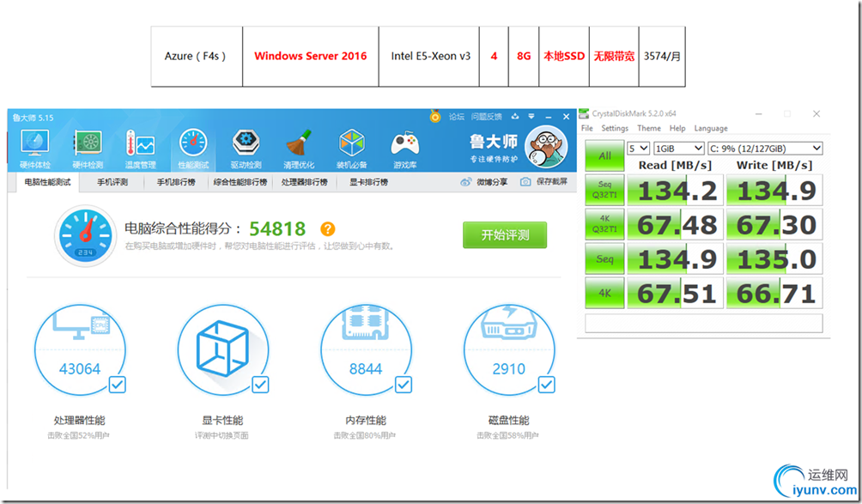The width and height of the screenshot is (862, 504).
Task: Click Seq Q32T1 read value 134.2
Action: 675,190
